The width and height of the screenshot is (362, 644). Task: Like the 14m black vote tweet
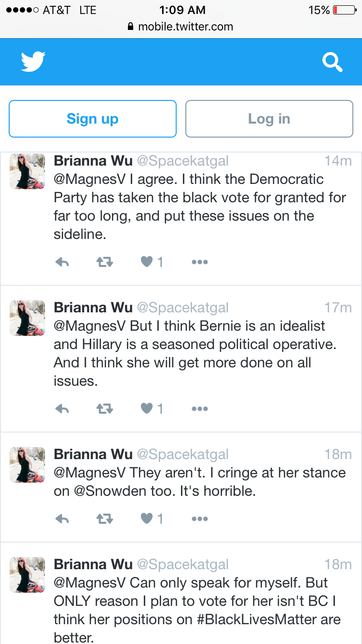tap(152, 262)
